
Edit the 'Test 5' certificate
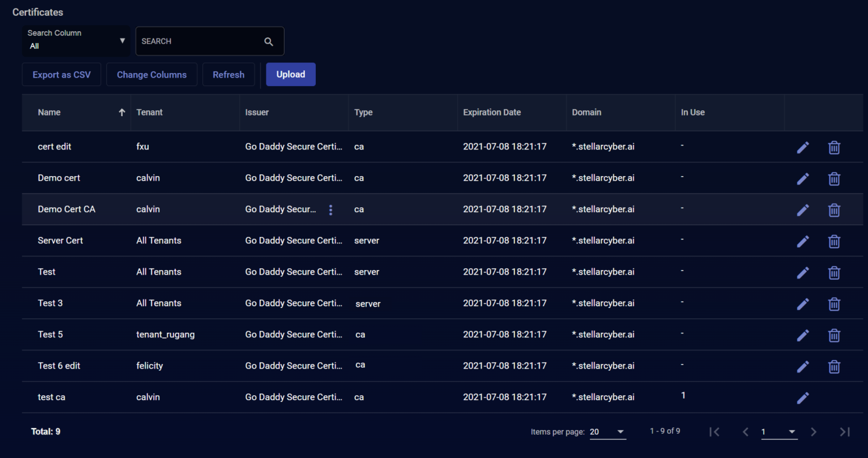(803, 335)
